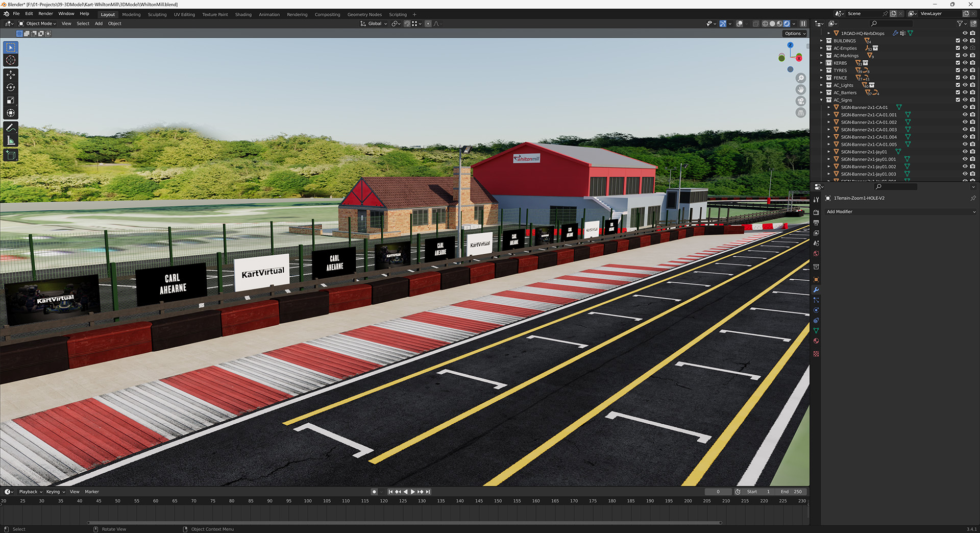Screen dimensions: 980x533
Task: Open the Tool properties tab
Action: click(x=816, y=199)
